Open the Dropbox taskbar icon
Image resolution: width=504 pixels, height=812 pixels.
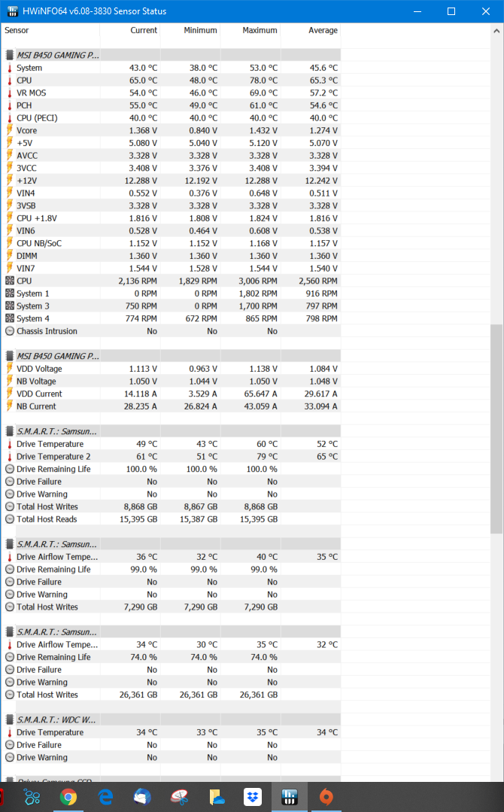(x=253, y=796)
